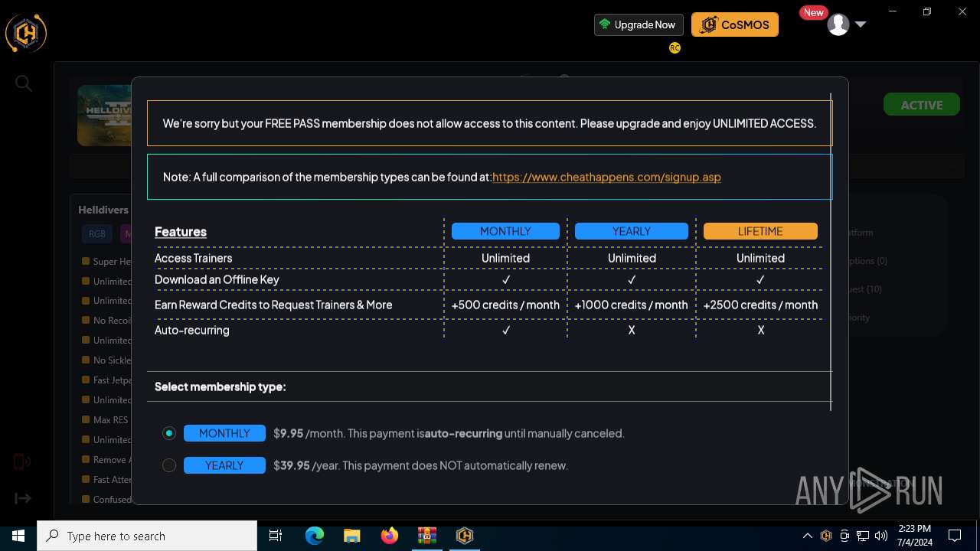Toggle the No Recoil cheat checkbox

click(86, 320)
